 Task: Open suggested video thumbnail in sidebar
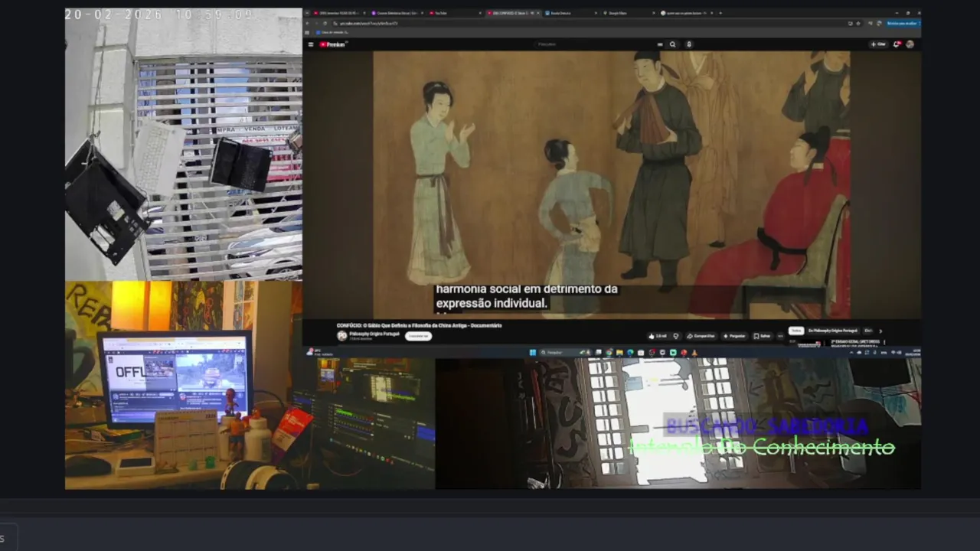[x=809, y=344]
